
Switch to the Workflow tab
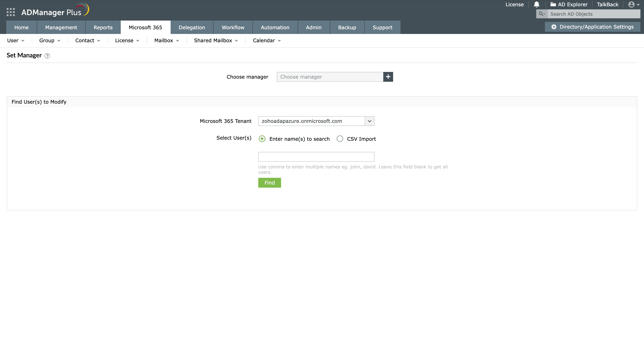click(233, 27)
